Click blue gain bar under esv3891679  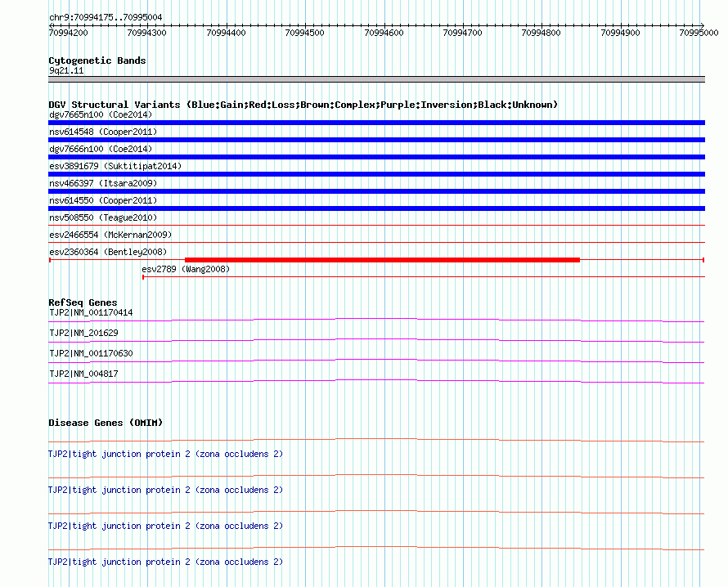tap(376, 174)
